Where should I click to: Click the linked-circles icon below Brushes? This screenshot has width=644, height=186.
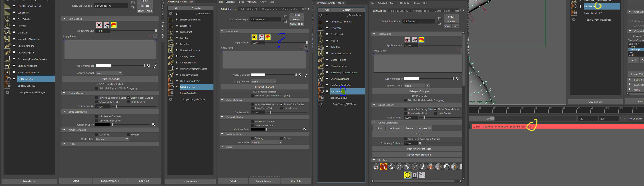coord(422,175)
